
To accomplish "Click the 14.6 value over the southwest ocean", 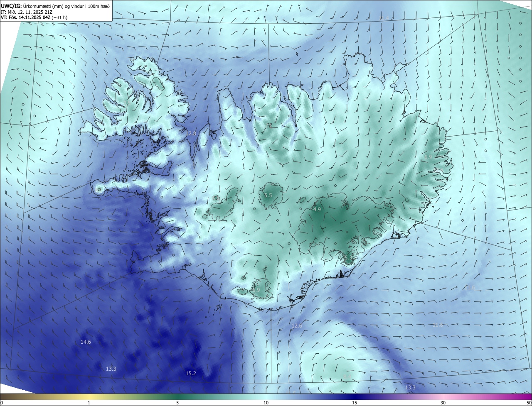I will [x=86, y=342].
